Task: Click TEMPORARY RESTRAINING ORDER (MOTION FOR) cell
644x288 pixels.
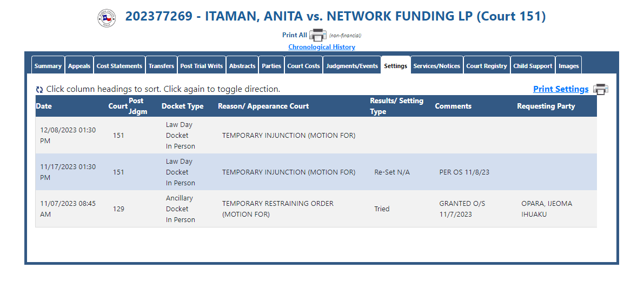Action: pyautogui.click(x=278, y=209)
